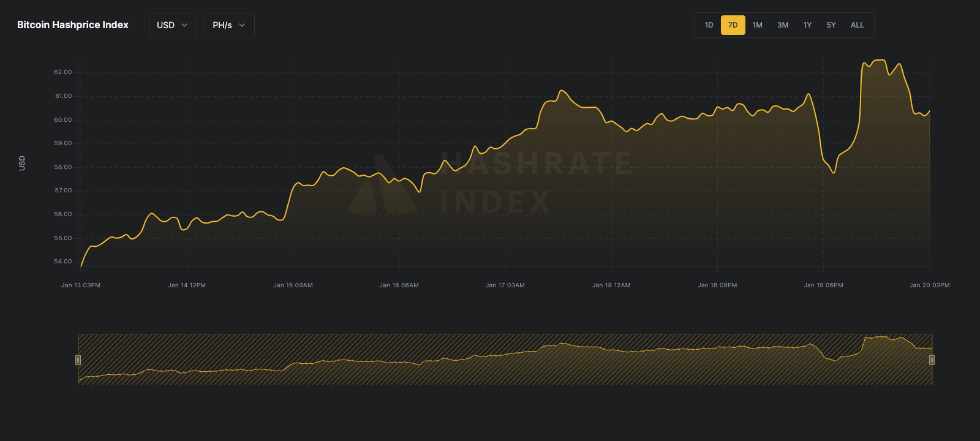Click the Jan 20 03PM axis label
The image size is (980, 441).
pos(929,285)
